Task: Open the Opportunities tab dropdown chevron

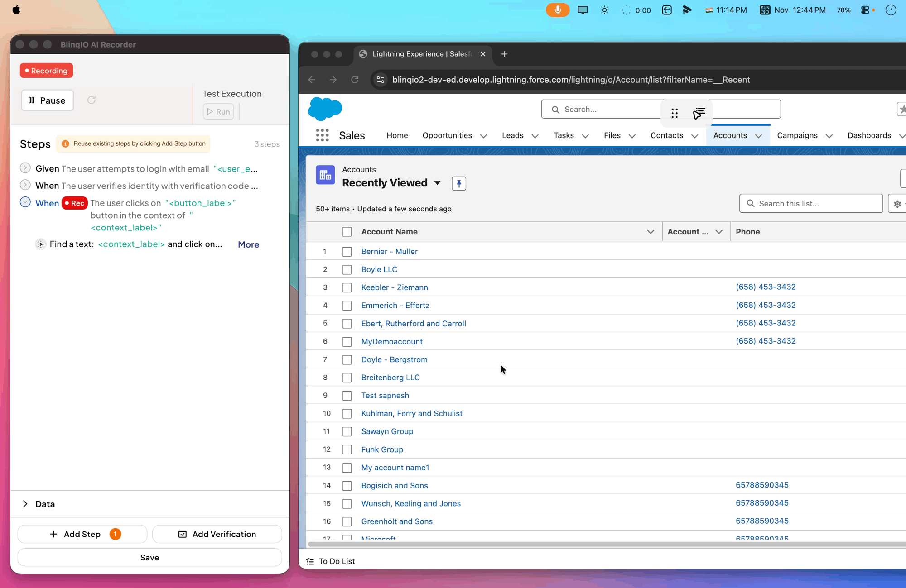Action: (x=483, y=136)
